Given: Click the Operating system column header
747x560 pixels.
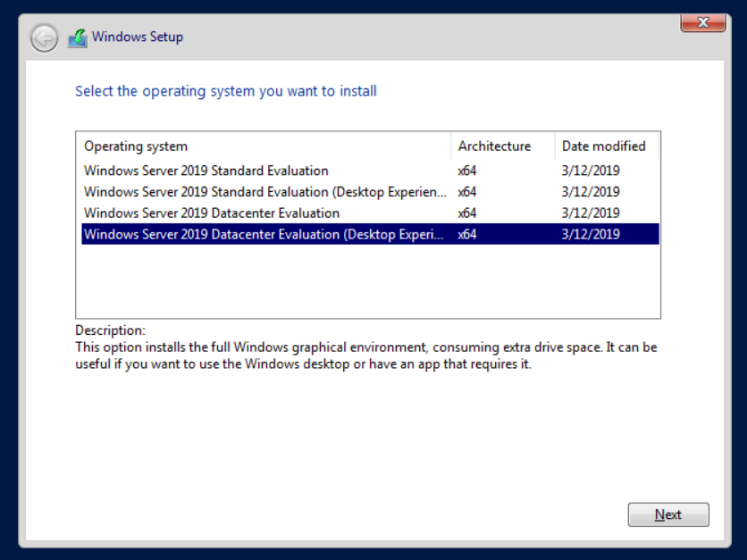Looking at the screenshot, I should pyautogui.click(x=136, y=146).
